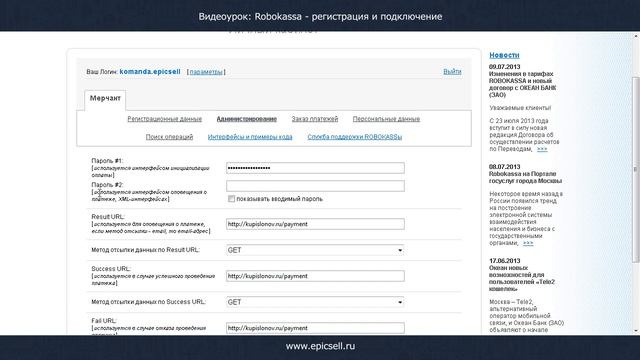Open the параметры link next to login
Viewport: 640px width, 360px height.
[206, 72]
